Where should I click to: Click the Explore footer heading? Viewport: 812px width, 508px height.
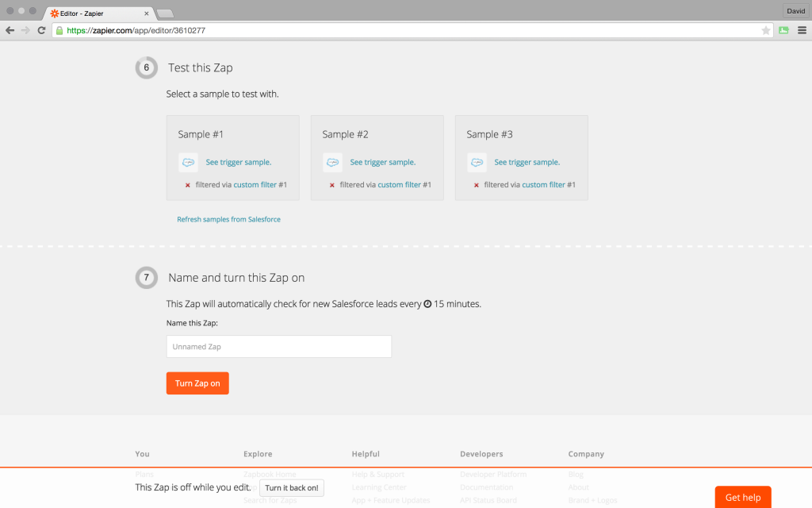(258, 454)
